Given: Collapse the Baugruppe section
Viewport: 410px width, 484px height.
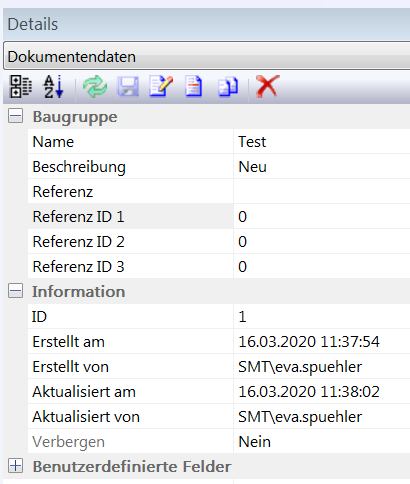Looking at the screenshot, I should point(15,116).
